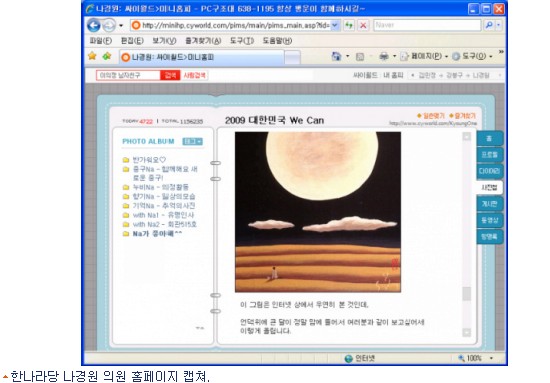Click the 사람검색 link
This screenshot has width=550, height=383.
[195, 75]
